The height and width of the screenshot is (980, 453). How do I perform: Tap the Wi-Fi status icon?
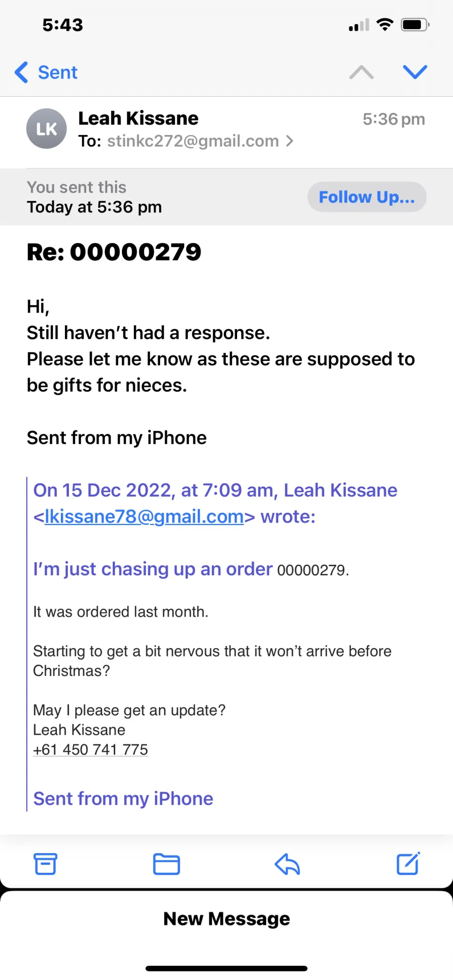(x=385, y=25)
